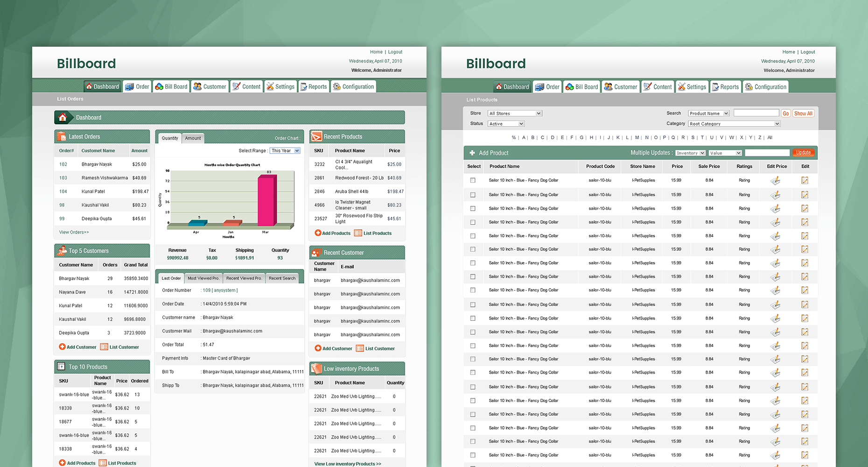Open Reports tab in right Billboard window
The width and height of the screenshot is (868, 467).
tap(725, 87)
